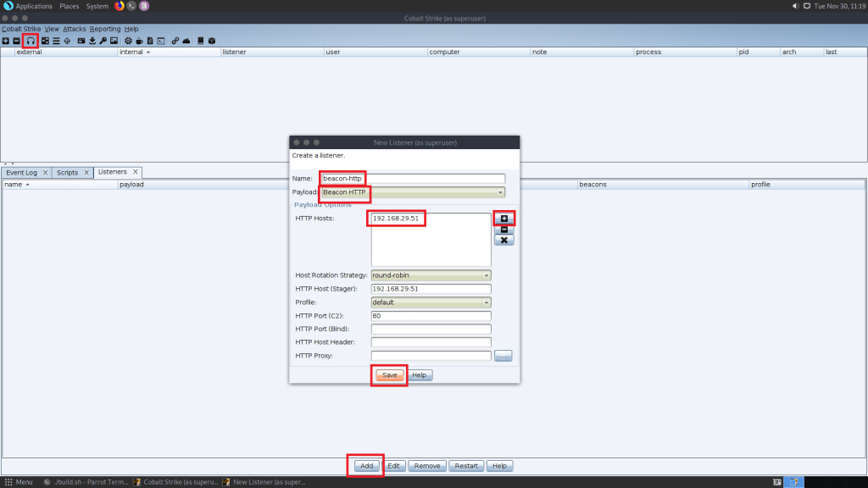
Task: Click the Add button below listeners
Action: click(x=366, y=466)
